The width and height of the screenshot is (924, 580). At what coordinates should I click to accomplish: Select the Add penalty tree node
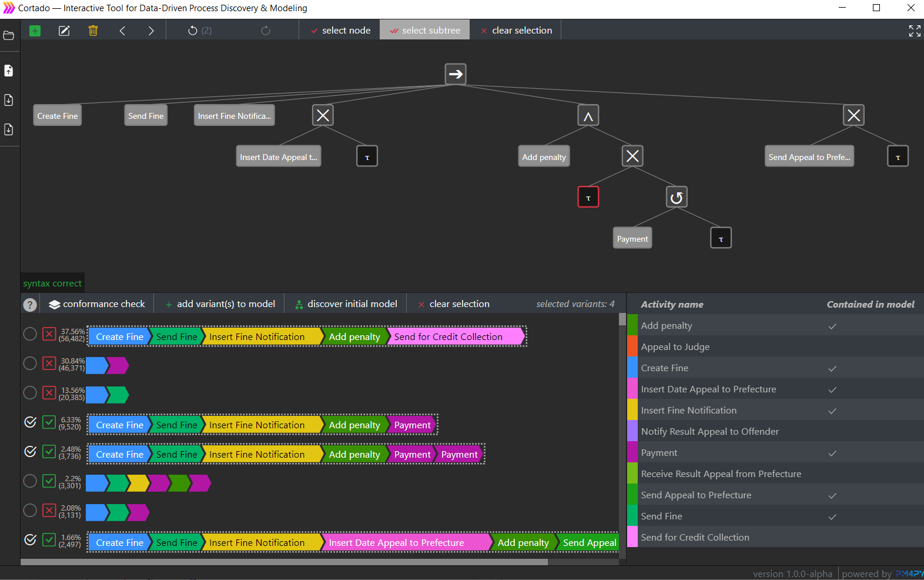click(544, 156)
